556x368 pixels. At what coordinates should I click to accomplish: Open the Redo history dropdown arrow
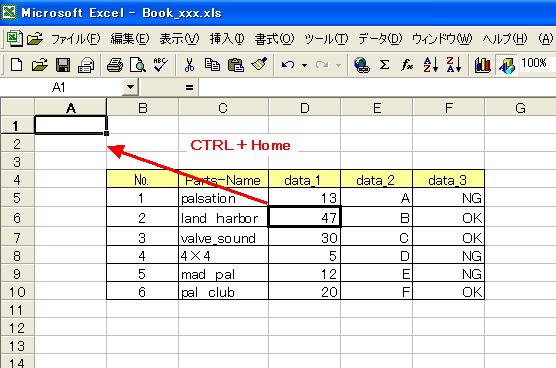click(338, 65)
